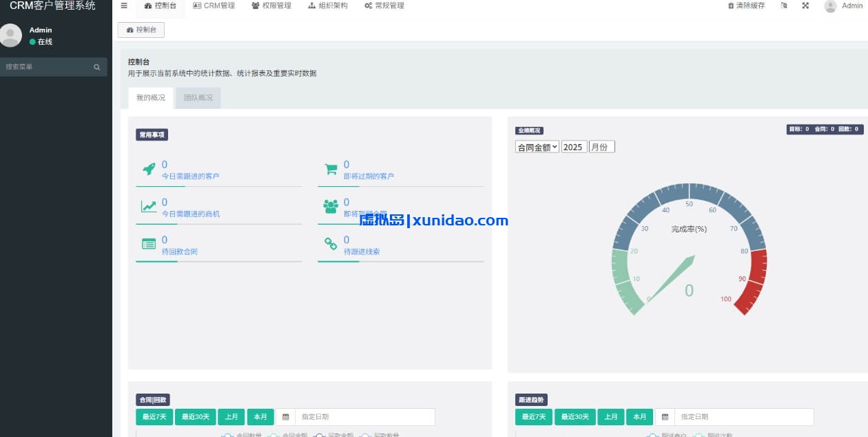The image size is (868, 437).
Task: Open the 月份 month selector
Action: coord(601,146)
